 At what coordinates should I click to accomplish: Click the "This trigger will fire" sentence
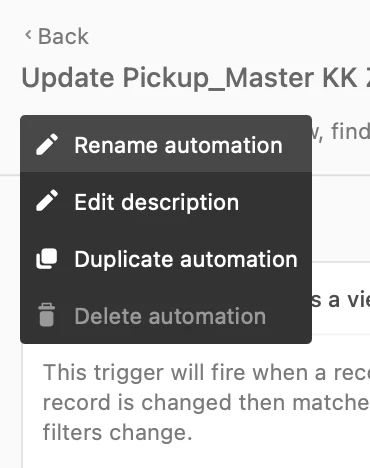point(206,372)
